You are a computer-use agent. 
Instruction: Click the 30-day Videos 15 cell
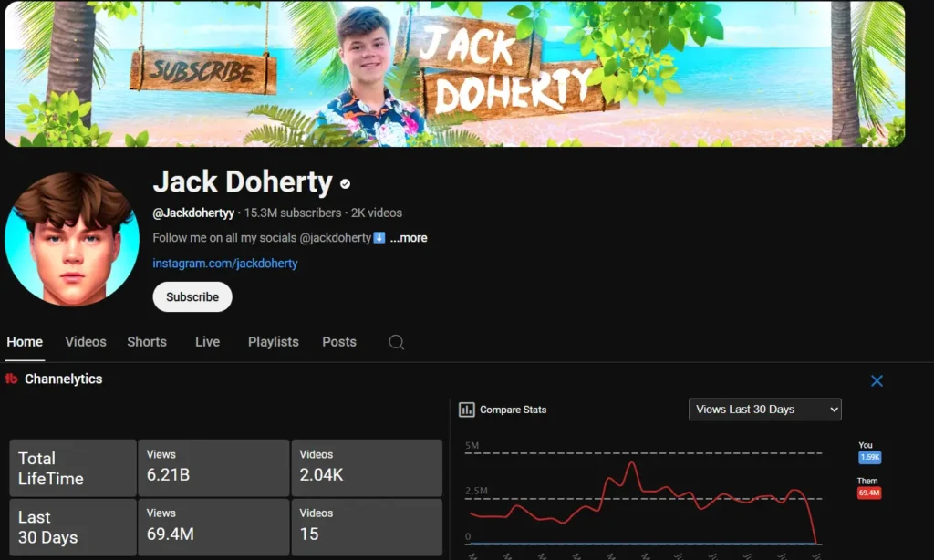click(x=367, y=527)
